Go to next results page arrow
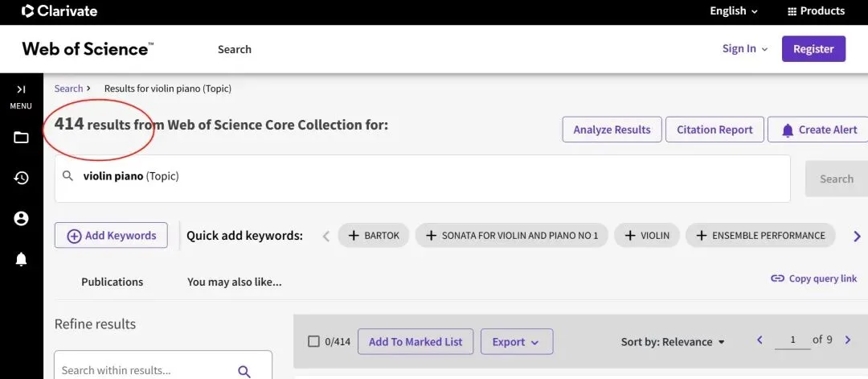Image resolution: width=868 pixels, height=379 pixels. coord(848,340)
